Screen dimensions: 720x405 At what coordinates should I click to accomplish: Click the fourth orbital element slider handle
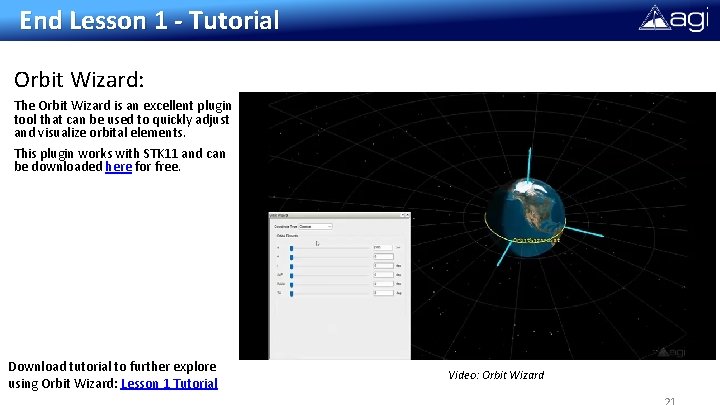pos(291,276)
